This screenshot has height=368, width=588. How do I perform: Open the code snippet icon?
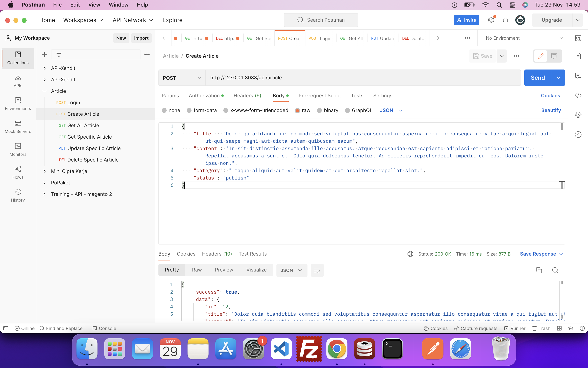(x=578, y=95)
